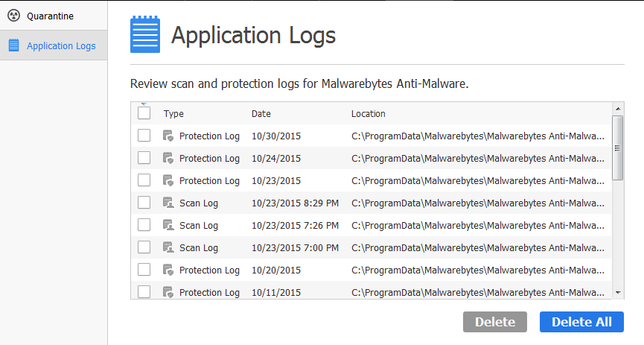Click the large Application Logs header icon
The image size is (644, 345).
[145, 35]
